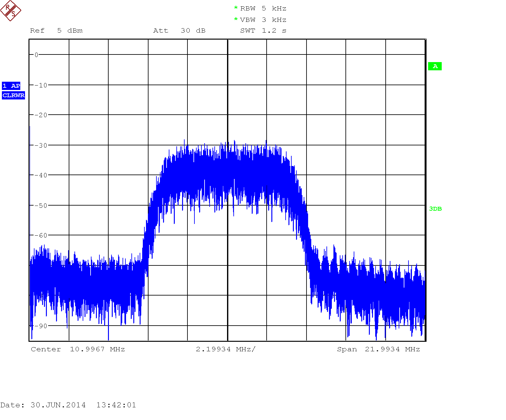The width and height of the screenshot is (506, 420).
Task: Click the green A screen indicator
Action: click(x=435, y=66)
